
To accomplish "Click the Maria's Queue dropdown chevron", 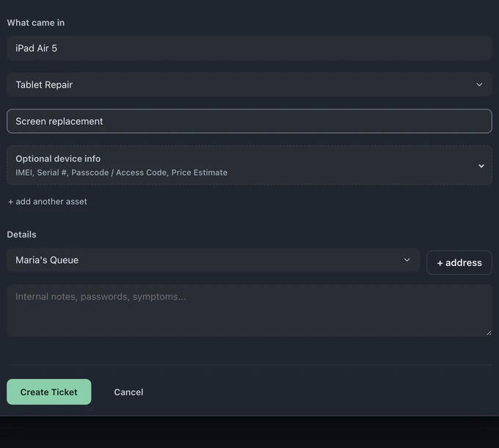I will pos(407,260).
